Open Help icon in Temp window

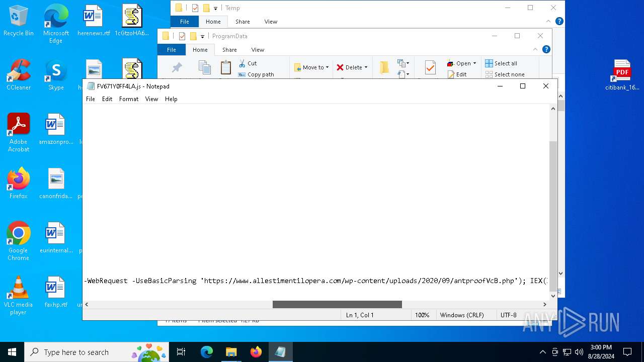pyautogui.click(x=559, y=21)
